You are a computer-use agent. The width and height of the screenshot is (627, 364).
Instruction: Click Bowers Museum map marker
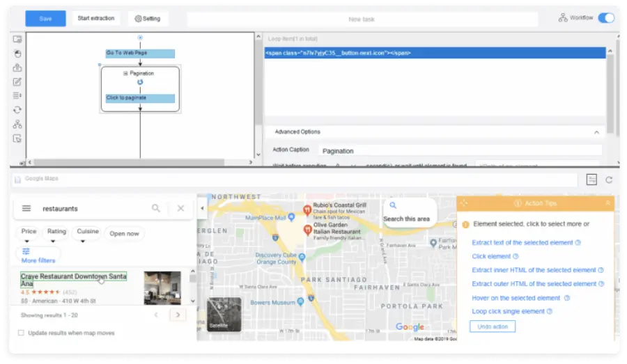pos(301,302)
